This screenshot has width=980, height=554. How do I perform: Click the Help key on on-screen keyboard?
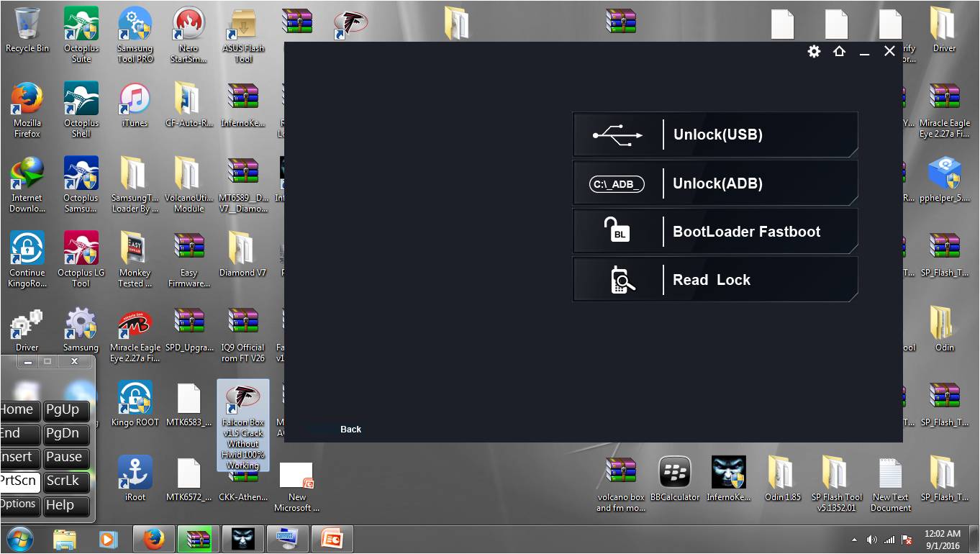click(65, 505)
